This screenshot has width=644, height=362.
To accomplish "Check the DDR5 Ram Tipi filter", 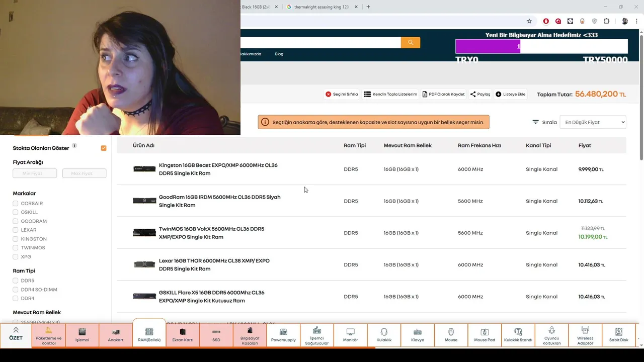I will point(16,281).
